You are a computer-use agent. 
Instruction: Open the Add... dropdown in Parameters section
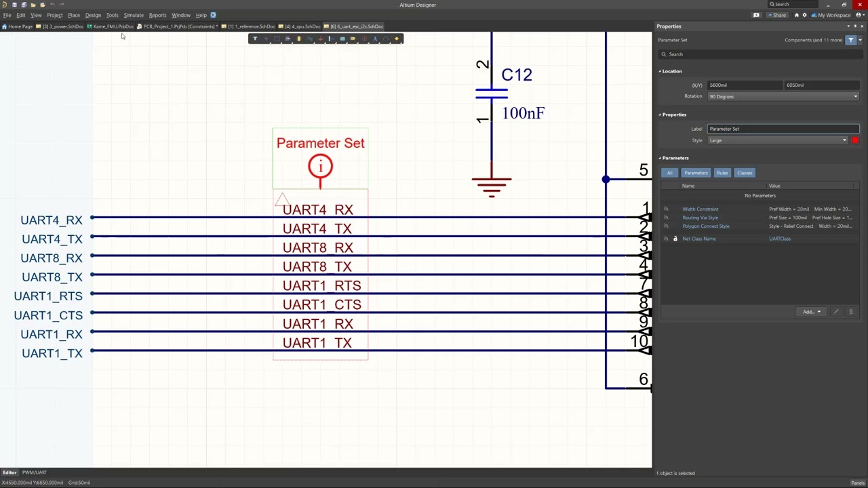tap(811, 312)
